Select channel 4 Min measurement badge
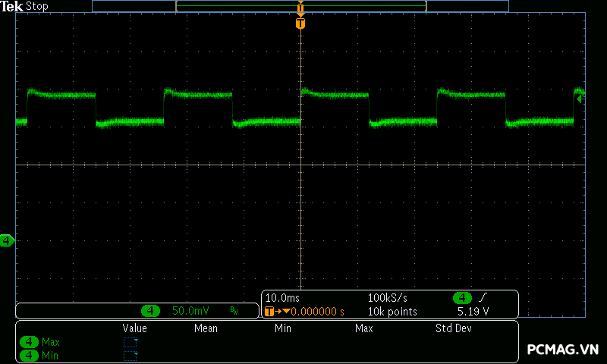 29,355
